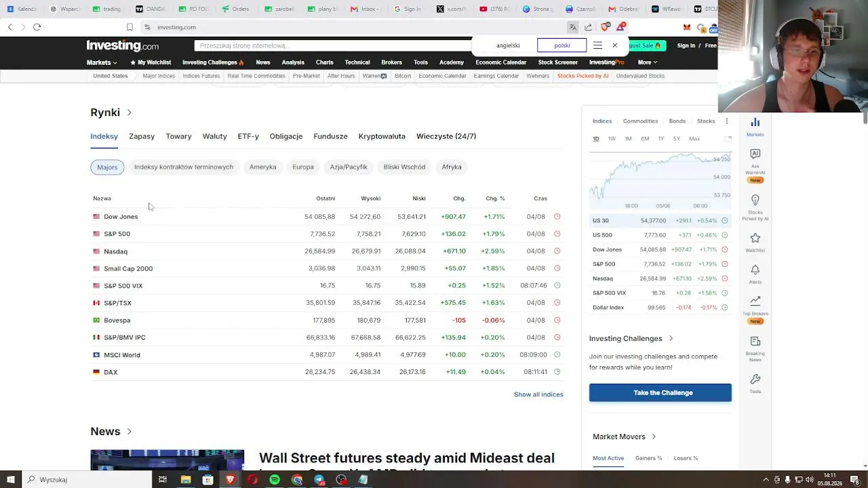Screen dimensions: 868x488
Task: Select the Azja/Pacyfik filter chip
Action: tap(349, 167)
